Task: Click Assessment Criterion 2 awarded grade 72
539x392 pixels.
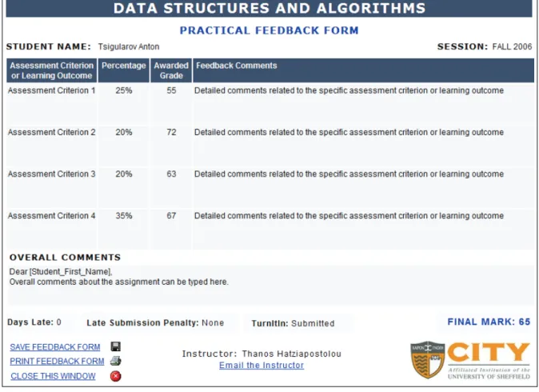Action: pyautogui.click(x=171, y=132)
